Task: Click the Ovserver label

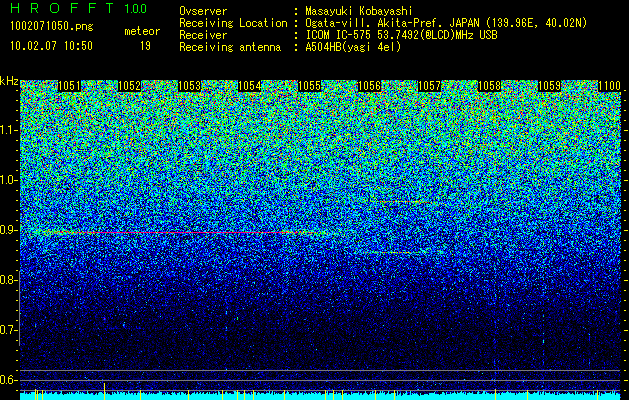Action: click(203, 11)
